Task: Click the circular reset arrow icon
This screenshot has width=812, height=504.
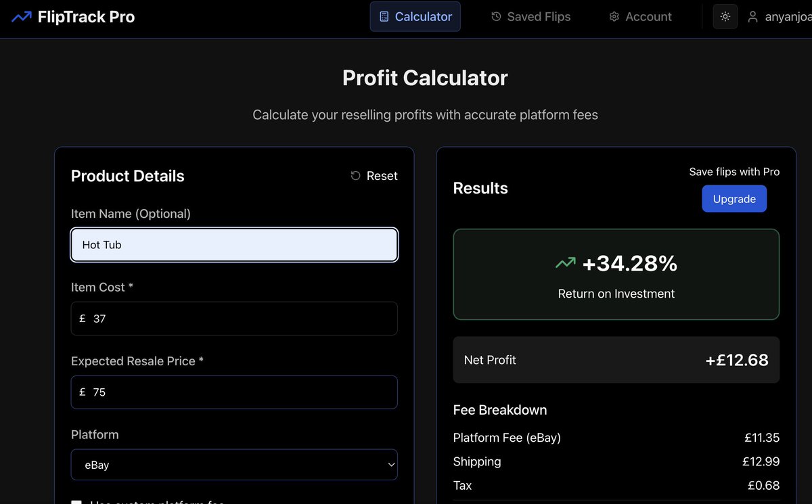Action: (355, 175)
